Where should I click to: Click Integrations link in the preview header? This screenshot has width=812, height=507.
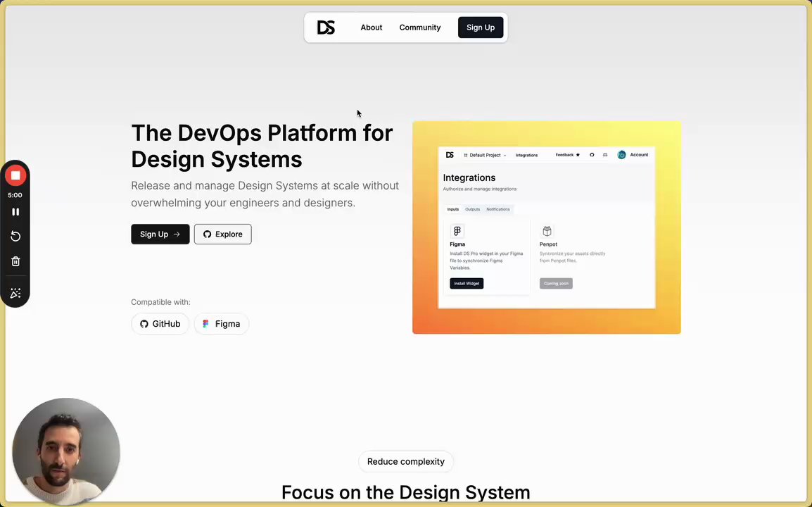click(526, 155)
